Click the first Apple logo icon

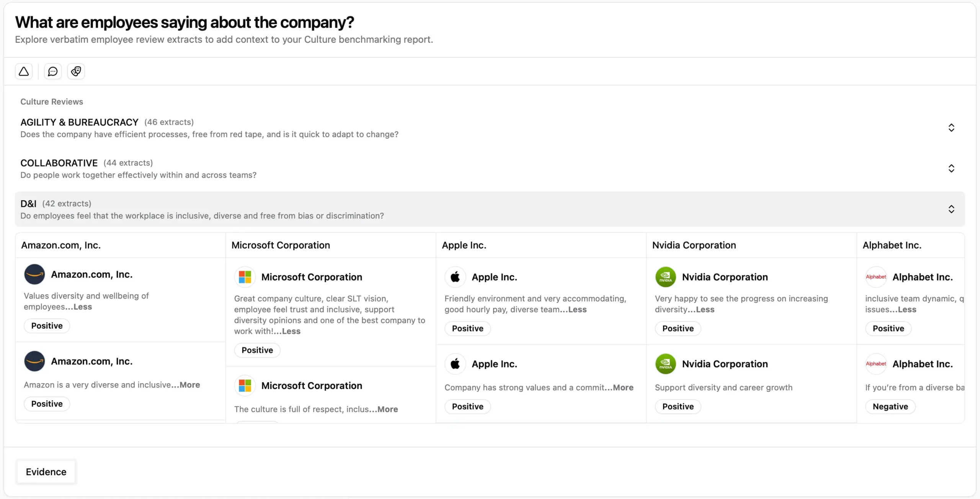tap(455, 277)
